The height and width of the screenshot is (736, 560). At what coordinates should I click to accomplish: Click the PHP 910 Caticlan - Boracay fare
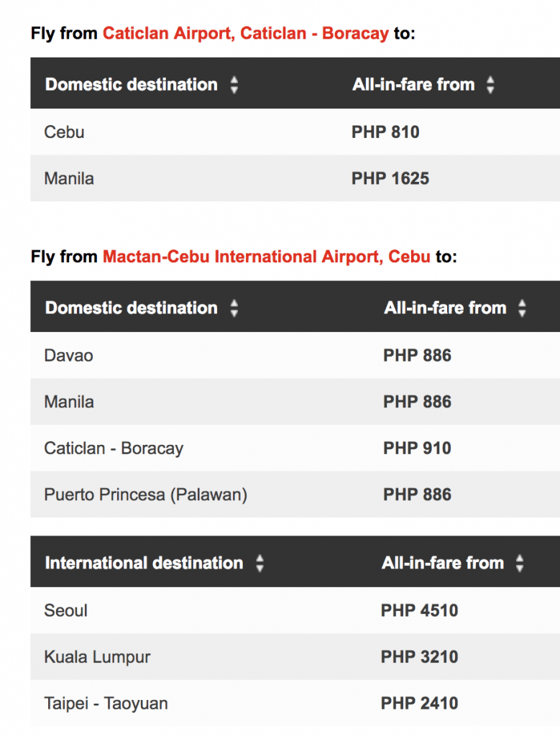click(x=417, y=448)
